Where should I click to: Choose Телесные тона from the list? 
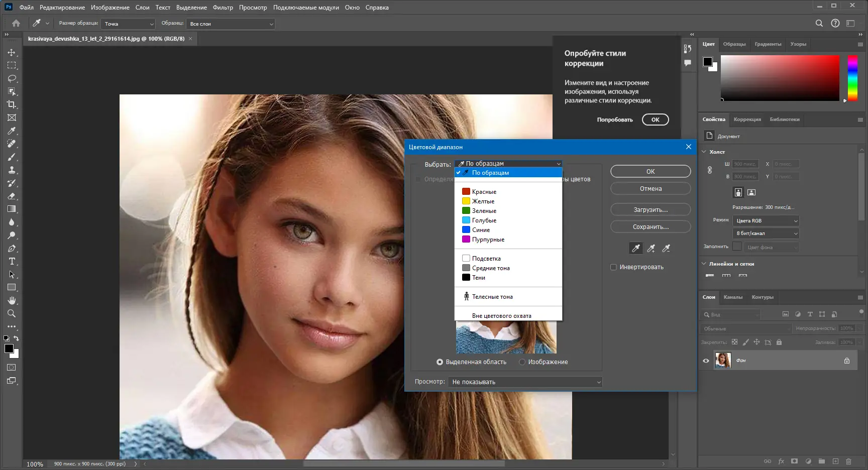492,297
